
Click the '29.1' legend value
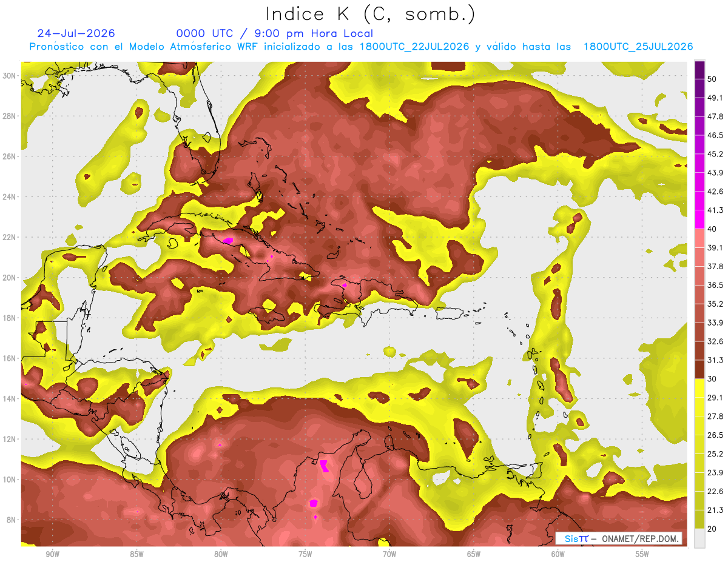click(x=715, y=398)
